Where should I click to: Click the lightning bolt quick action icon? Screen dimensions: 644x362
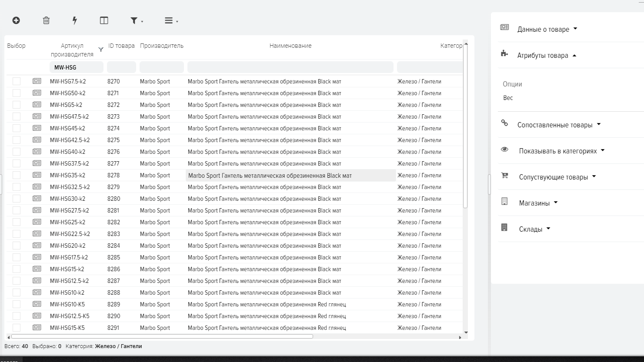pos(75,20)
